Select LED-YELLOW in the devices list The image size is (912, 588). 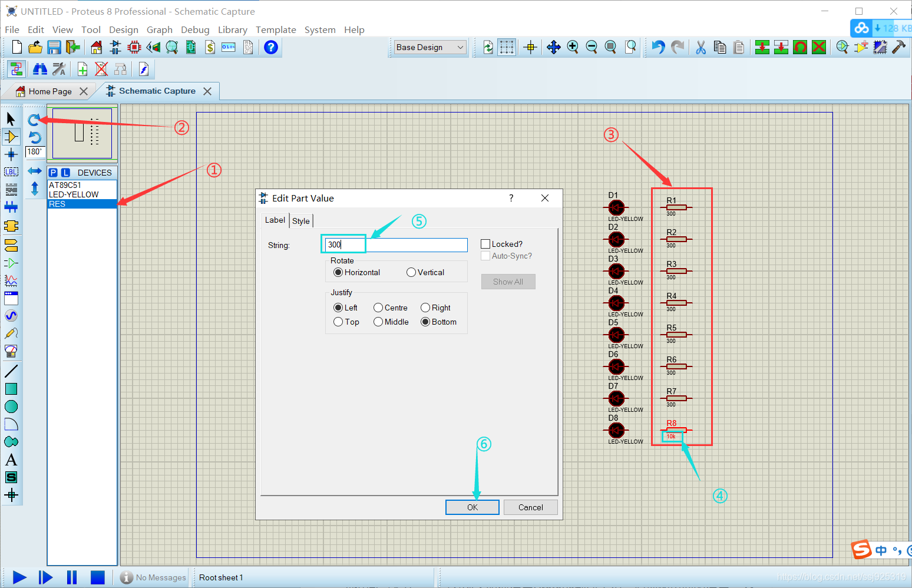tap(82, 194)
